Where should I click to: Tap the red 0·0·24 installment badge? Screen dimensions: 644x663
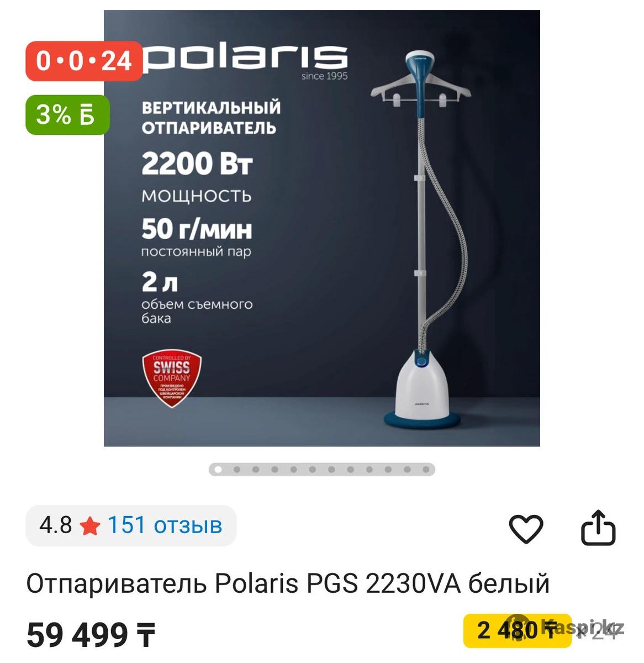83,61
